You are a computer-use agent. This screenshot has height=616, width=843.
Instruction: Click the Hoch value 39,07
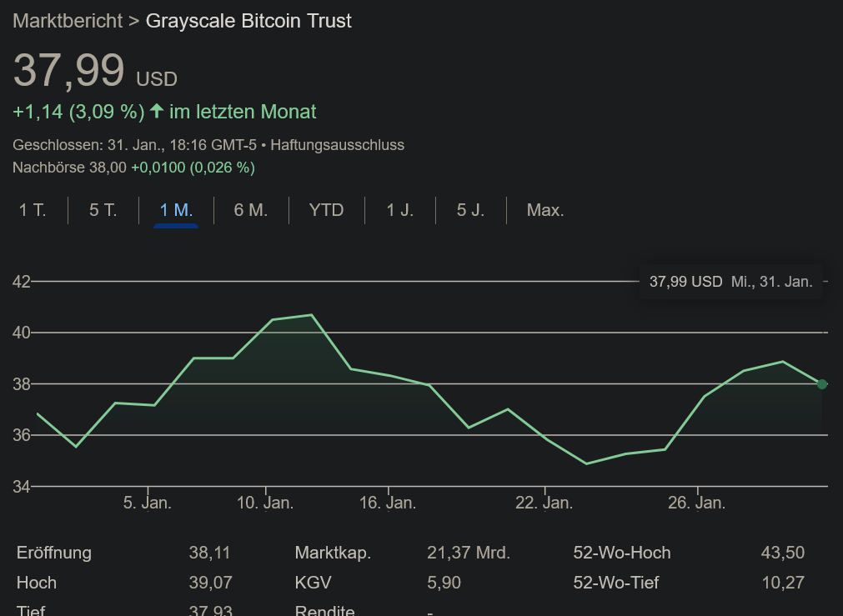211,583
